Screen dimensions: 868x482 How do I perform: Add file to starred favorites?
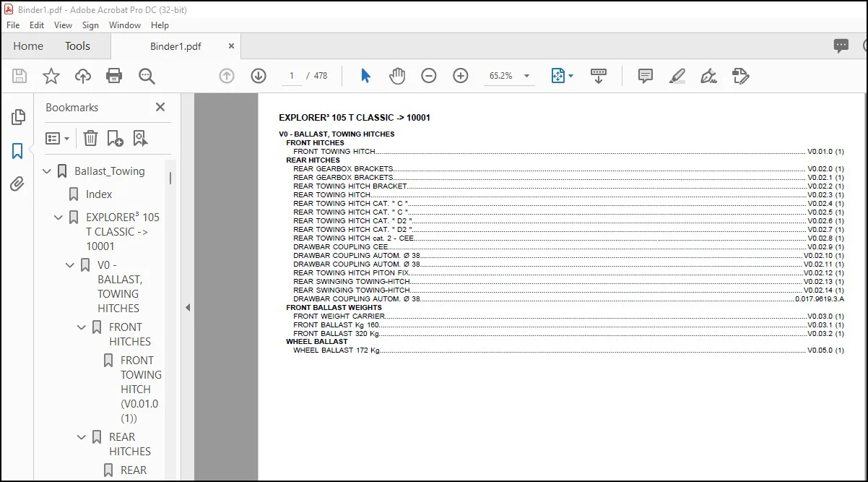coord(51,76)
